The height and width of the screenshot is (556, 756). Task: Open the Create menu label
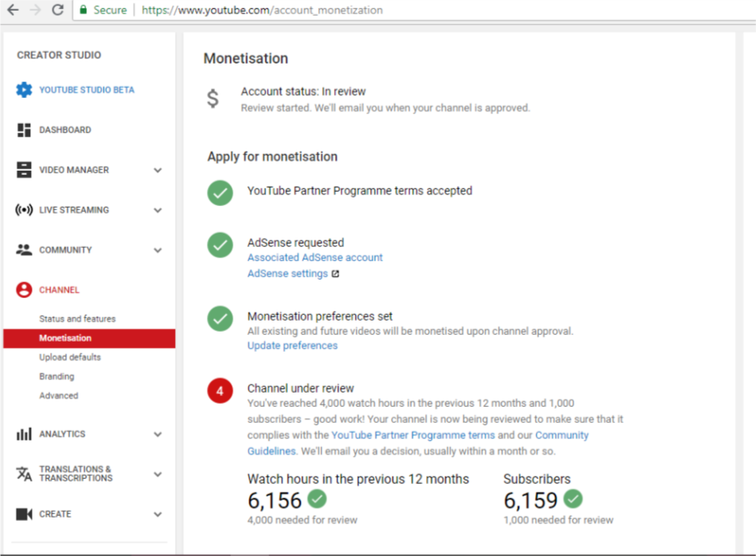(x=55, y=514)
